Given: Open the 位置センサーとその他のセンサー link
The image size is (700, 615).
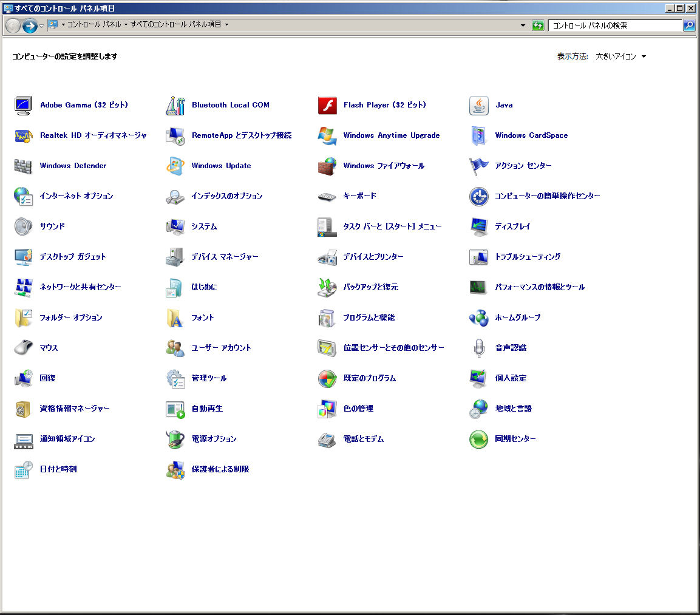Looking at the screenshot, I should tap(394, 348).
